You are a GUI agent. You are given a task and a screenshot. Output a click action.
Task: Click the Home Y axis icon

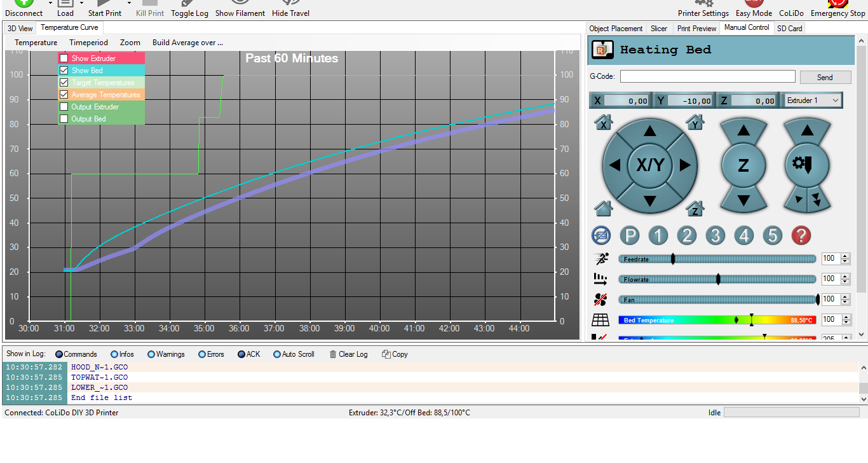[x=695, y=122]
